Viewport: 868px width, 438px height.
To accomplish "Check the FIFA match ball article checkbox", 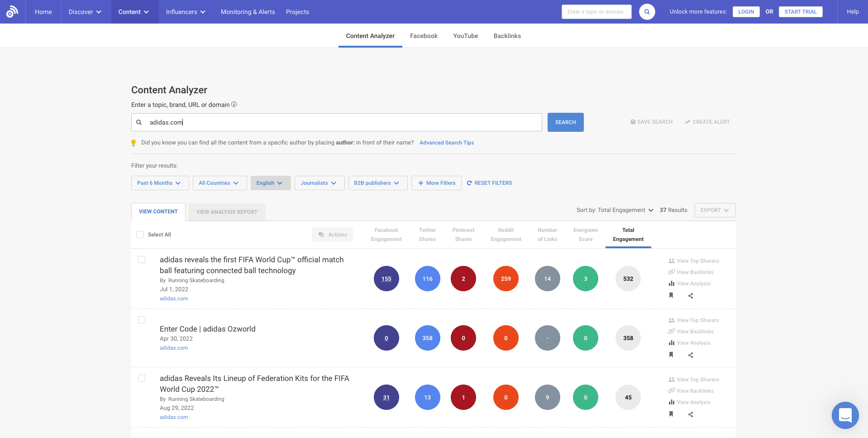I will pos(142,260).
